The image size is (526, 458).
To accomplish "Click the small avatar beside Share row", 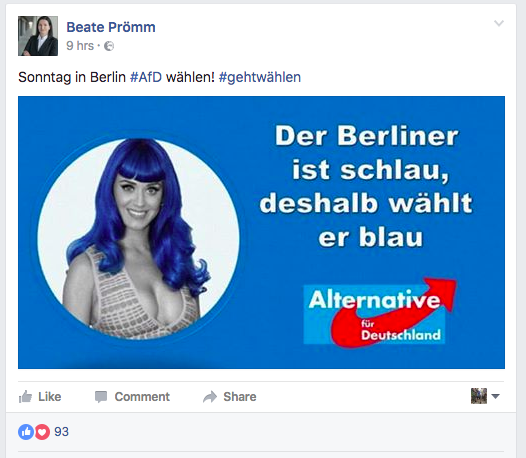I will 479,396.
